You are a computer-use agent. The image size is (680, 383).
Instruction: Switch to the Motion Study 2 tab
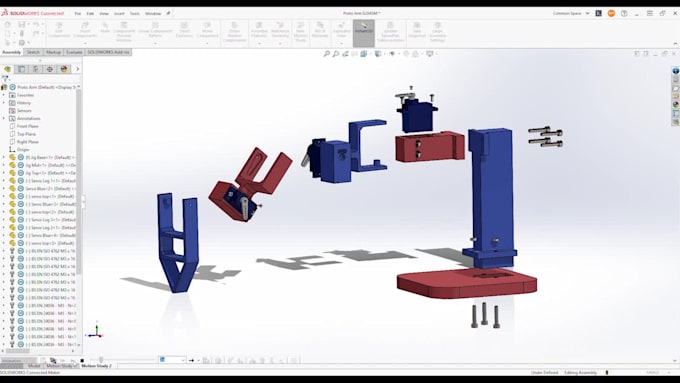point(96,366)
